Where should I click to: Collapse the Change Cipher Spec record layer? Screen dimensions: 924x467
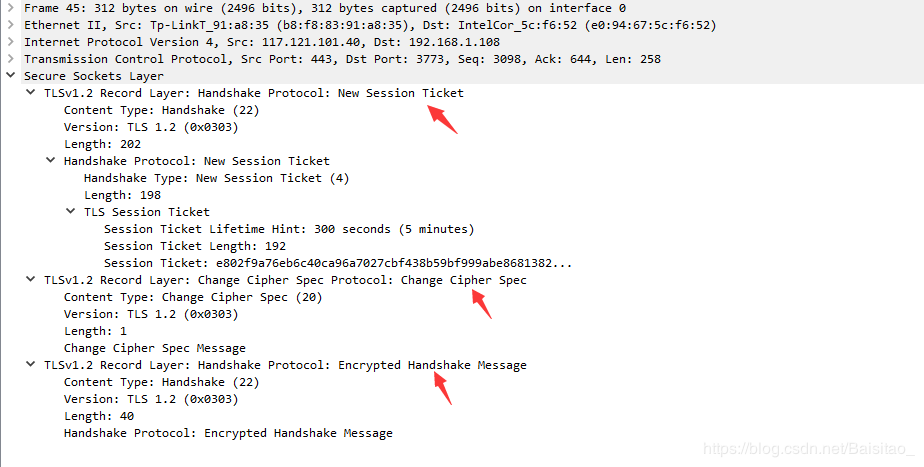30,279
